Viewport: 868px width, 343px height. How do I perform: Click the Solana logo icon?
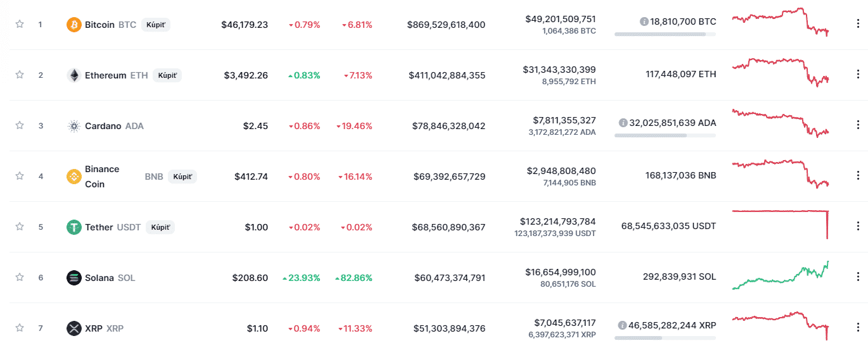click(74, 278)
